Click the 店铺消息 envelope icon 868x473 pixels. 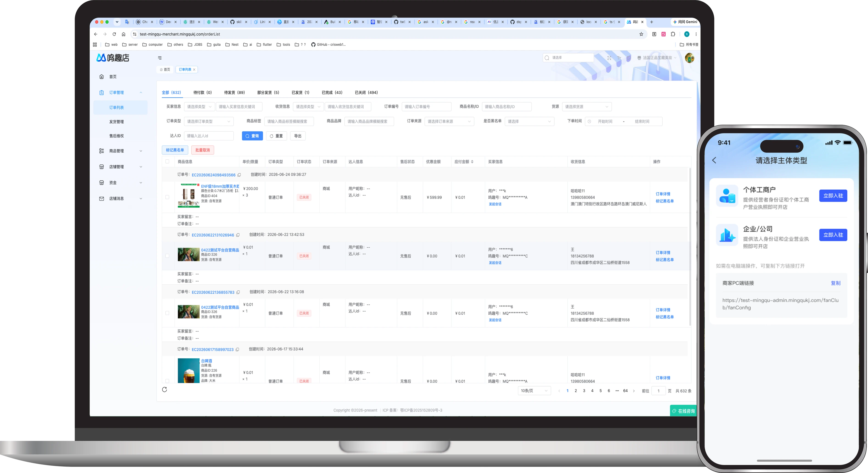[x=101, y=198]
